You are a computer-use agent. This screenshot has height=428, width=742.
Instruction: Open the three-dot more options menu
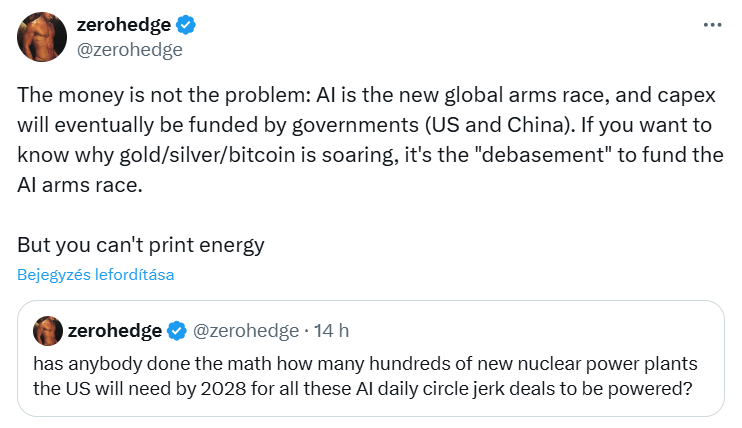[712, 26]
